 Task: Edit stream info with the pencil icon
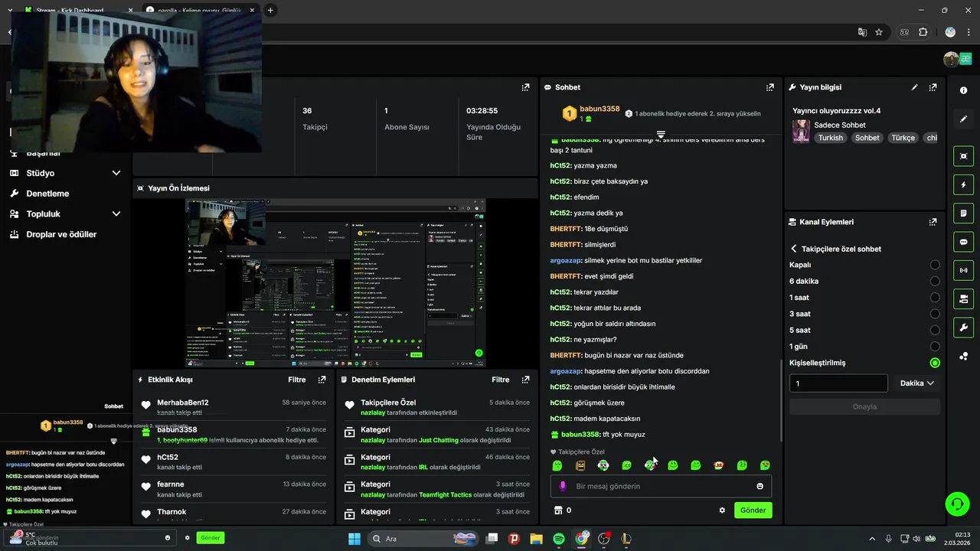click(914, 87)
